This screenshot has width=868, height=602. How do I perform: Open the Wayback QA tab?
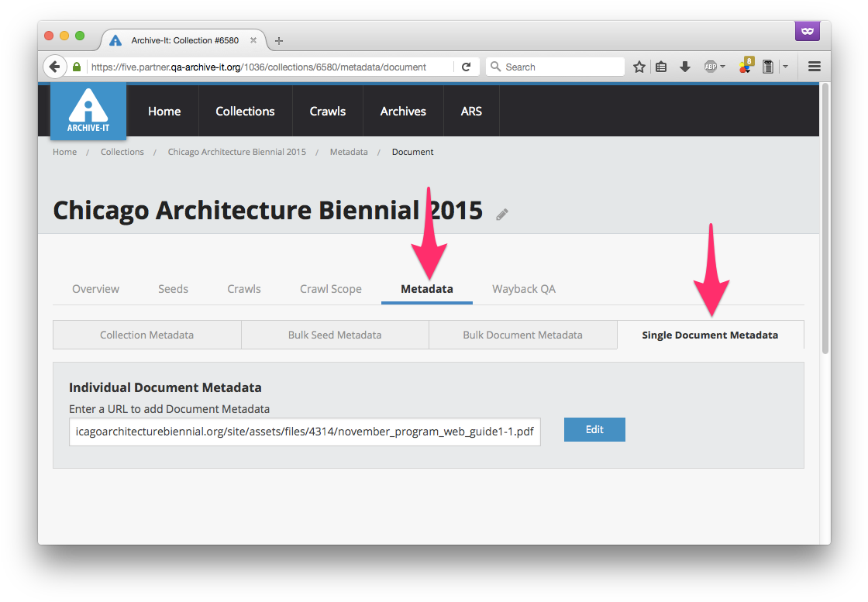523,288
